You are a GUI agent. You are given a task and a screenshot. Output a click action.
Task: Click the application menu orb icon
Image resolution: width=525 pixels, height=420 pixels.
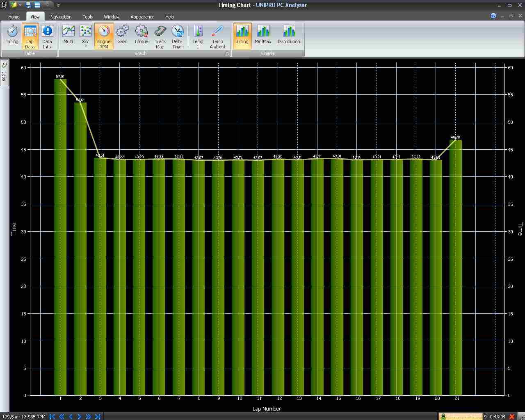click(4, 5)
